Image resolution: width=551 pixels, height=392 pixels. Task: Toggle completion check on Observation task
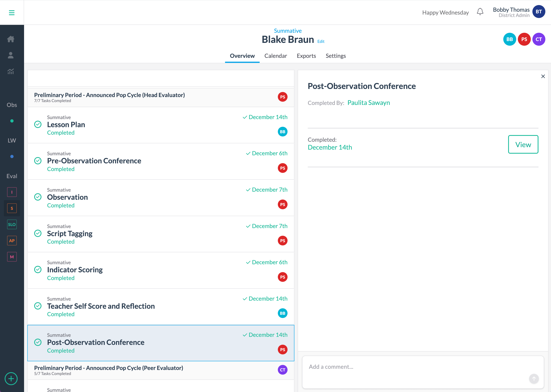[x=38, y=197]
